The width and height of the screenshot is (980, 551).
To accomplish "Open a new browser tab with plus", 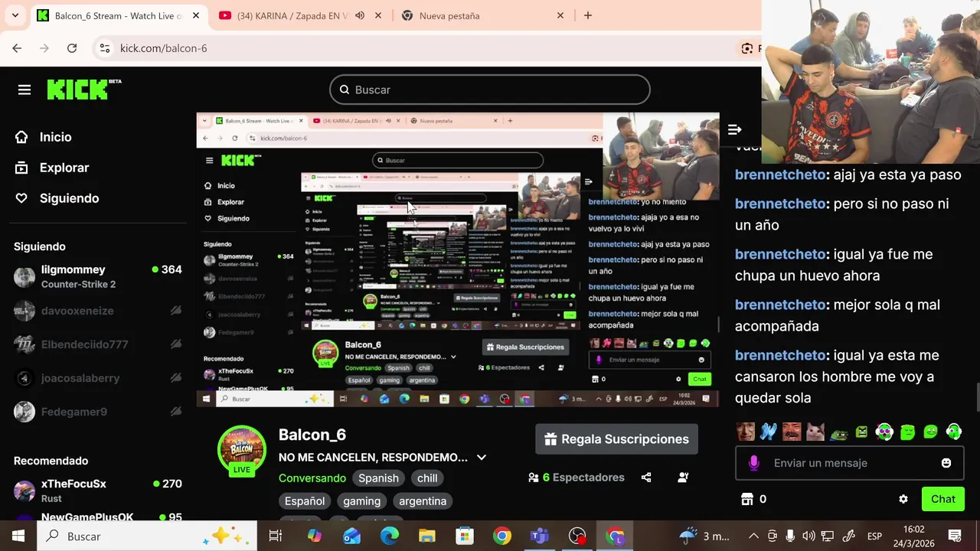I will (588, 15).
